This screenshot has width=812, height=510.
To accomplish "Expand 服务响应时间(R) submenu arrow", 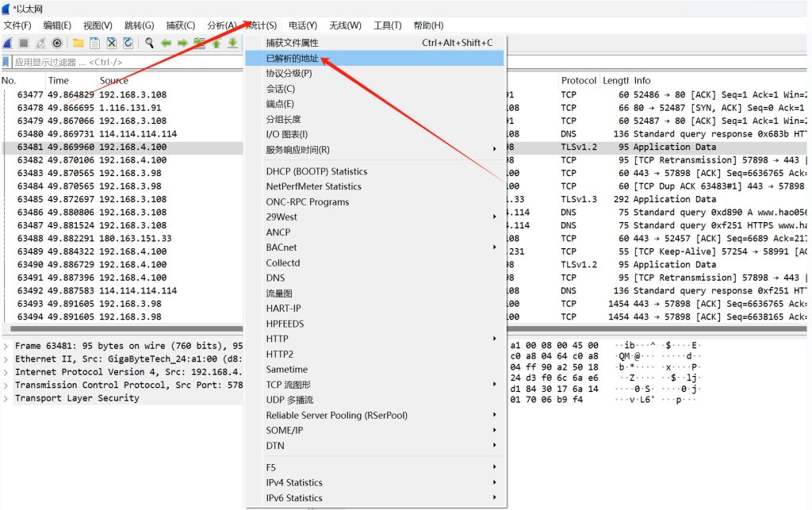I will click(x=495, y=150).
